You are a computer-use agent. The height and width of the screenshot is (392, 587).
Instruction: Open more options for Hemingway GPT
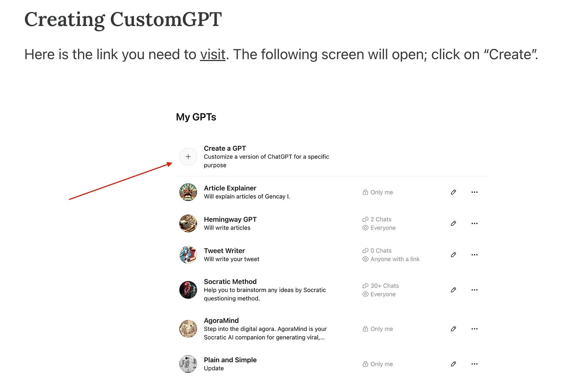click(x=474, y=224)
